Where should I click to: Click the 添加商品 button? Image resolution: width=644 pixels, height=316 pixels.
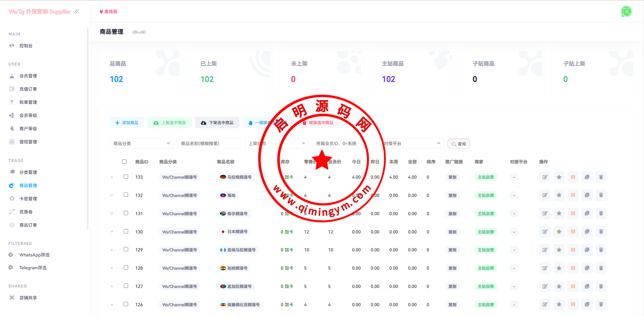127,123
